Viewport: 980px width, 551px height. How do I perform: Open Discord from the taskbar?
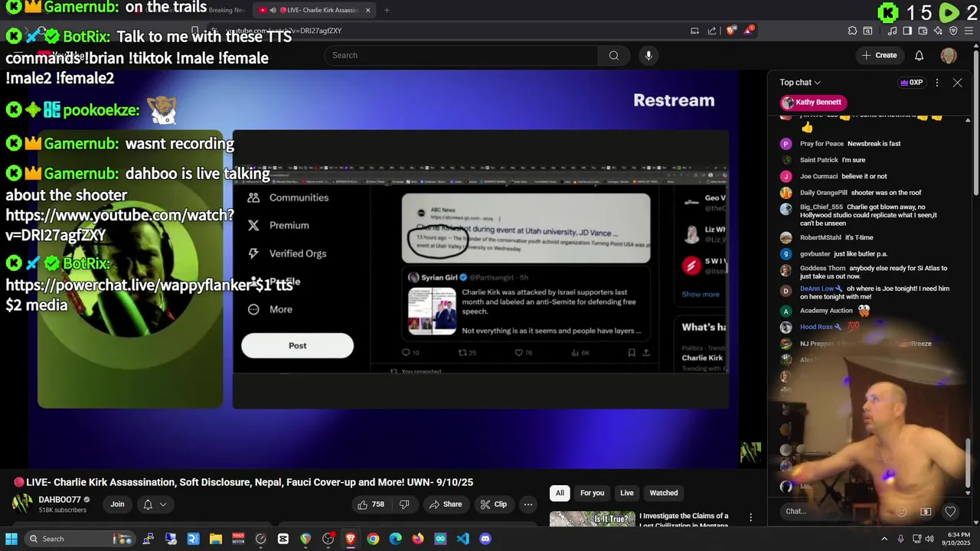(x=485, y=539)
